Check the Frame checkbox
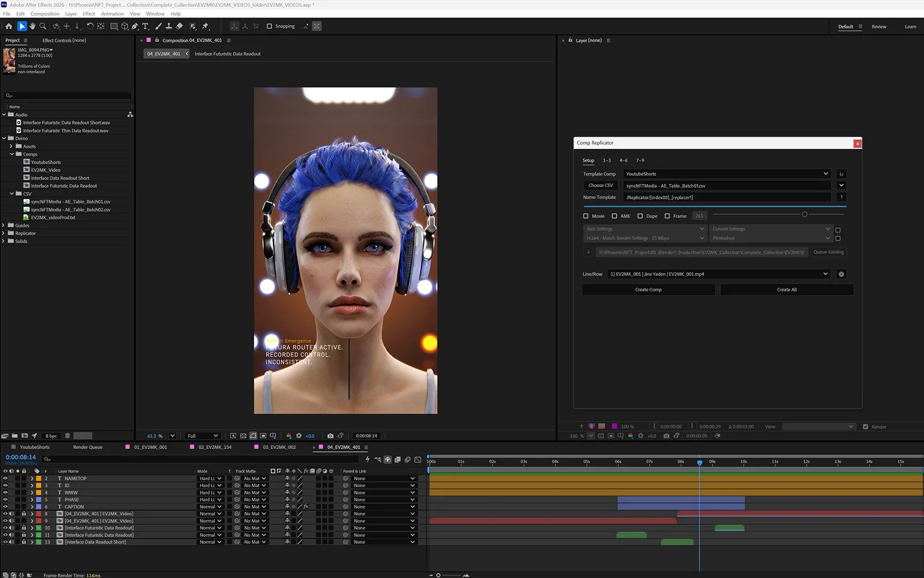924x578 pixels. 667,216
